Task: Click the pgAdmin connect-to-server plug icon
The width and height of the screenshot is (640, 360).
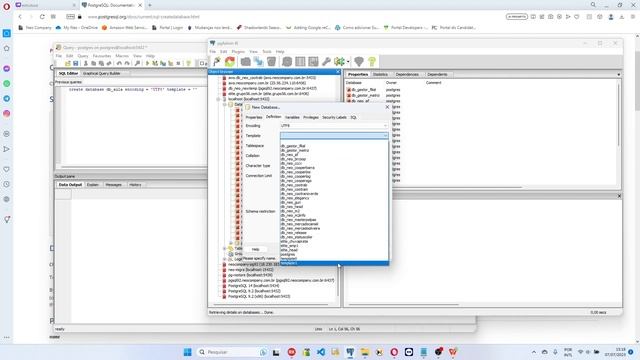Action: point(217,62)
